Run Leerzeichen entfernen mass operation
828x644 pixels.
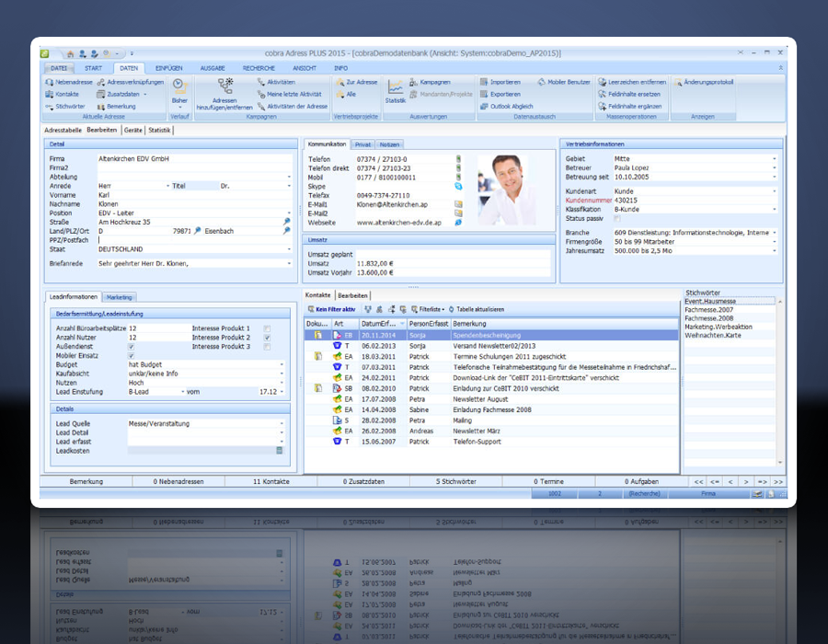632,83
